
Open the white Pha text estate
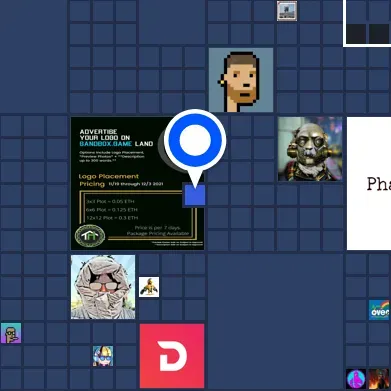tap(369, 183)
